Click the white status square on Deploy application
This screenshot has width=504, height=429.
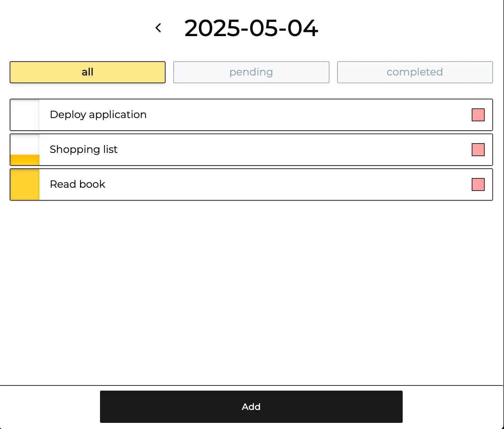(x=25, y=115)
